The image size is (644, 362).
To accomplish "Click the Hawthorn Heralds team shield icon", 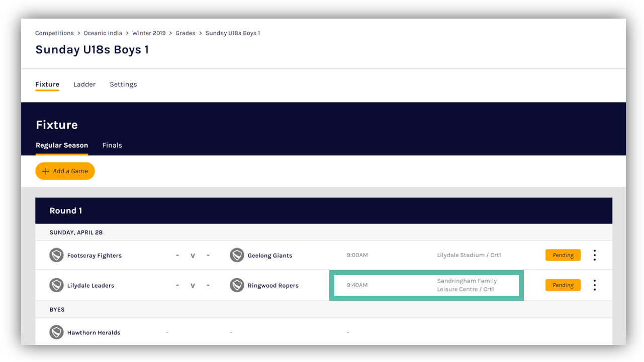I will [56, 332].
